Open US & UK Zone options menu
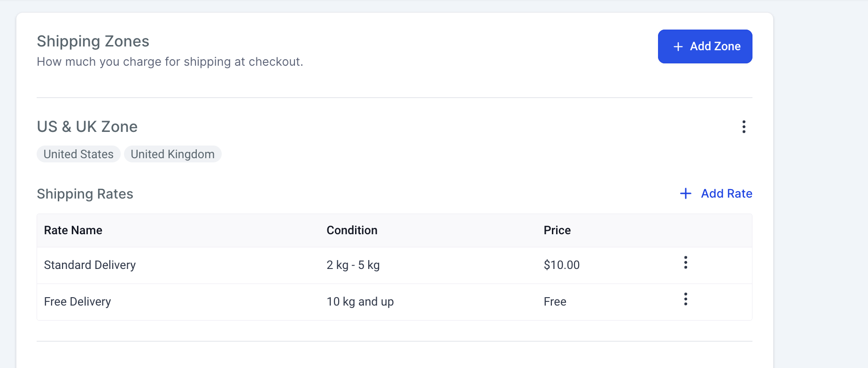The image size is (868, 368). tap(744, 127)
